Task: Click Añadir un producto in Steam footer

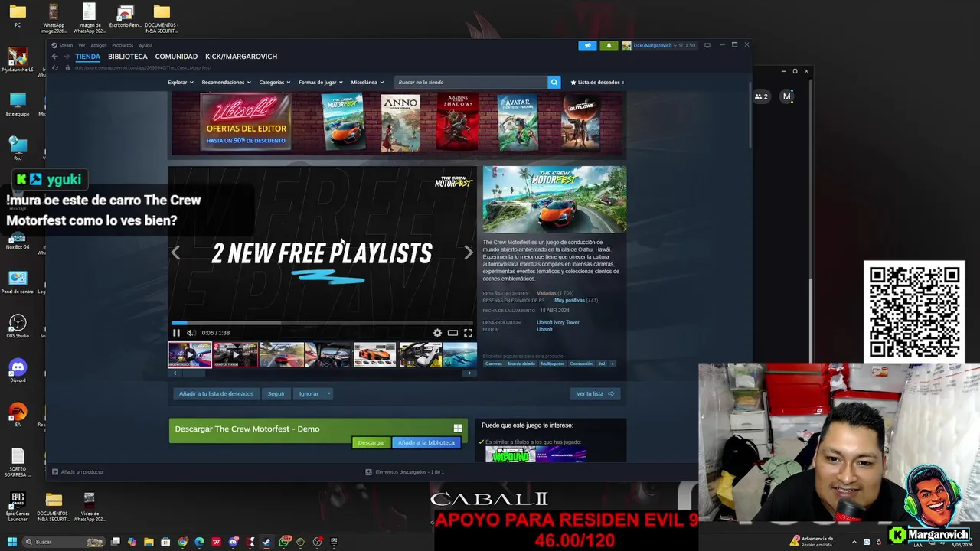Action: click(x=77, y=472)
